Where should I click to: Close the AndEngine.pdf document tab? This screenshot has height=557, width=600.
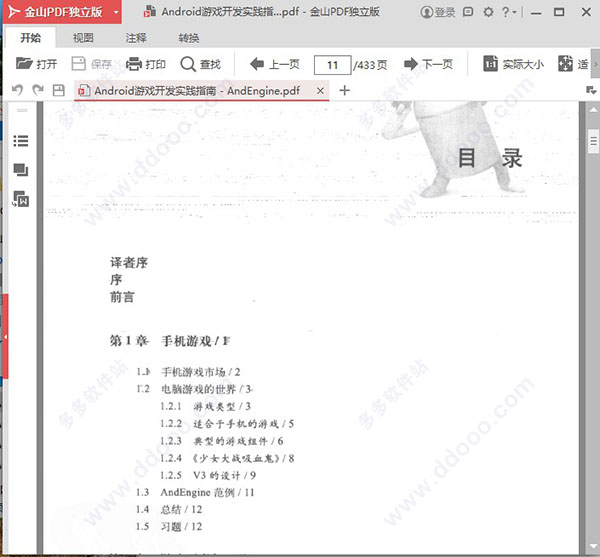320,91
